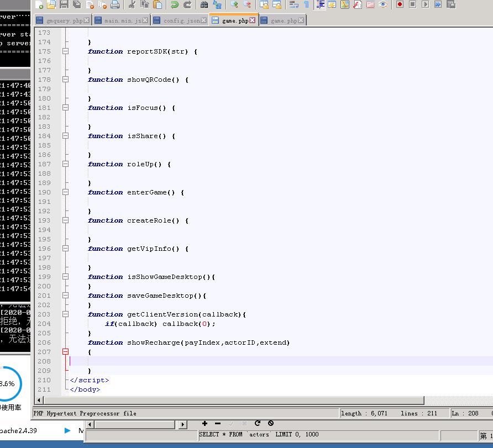This screenshot has width=493, height=448.
Task: Click the Cut scissors icon
Action: (132, 4)
